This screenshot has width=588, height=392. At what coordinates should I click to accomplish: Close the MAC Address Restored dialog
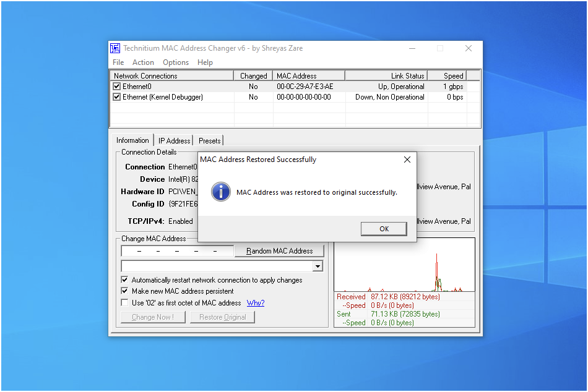tap(407, 160)
